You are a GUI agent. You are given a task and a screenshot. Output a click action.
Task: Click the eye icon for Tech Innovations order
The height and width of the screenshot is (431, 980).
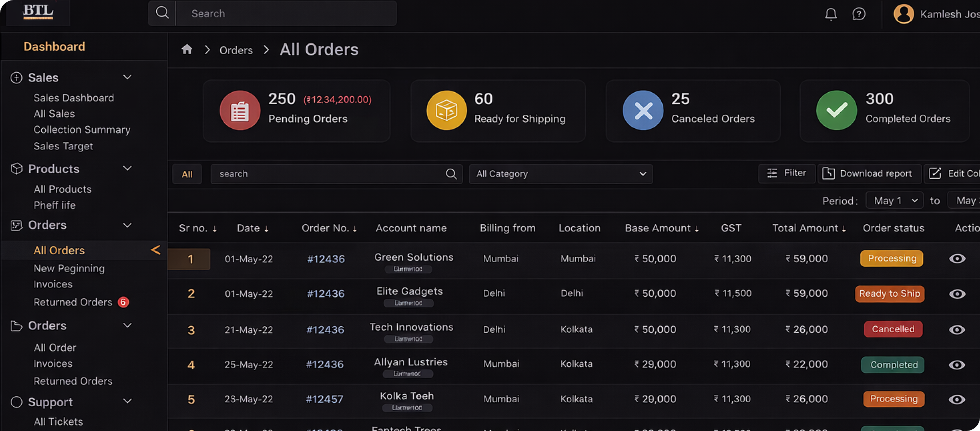coord(957,329)
